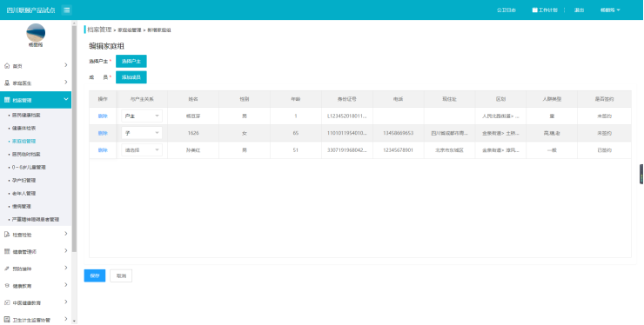Image resolution: width=644 pixels, height=325 pixels.
Task: Expand the 首页 menu chevron
Action: [66, 65]
